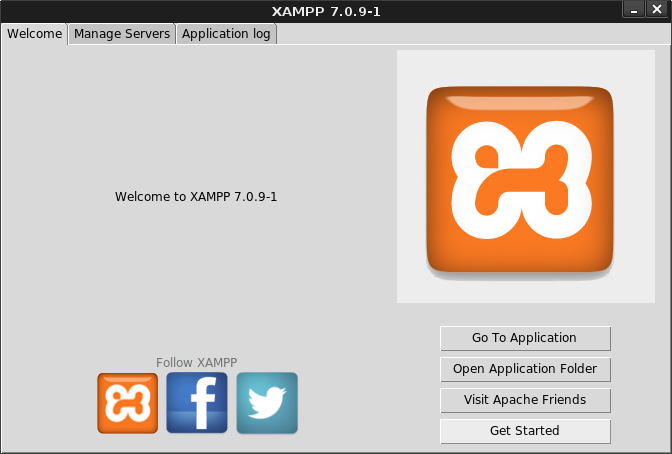Switch to the Manage Servers tab
The width and height of the screenshot is (672, 454).
point(122,33)
